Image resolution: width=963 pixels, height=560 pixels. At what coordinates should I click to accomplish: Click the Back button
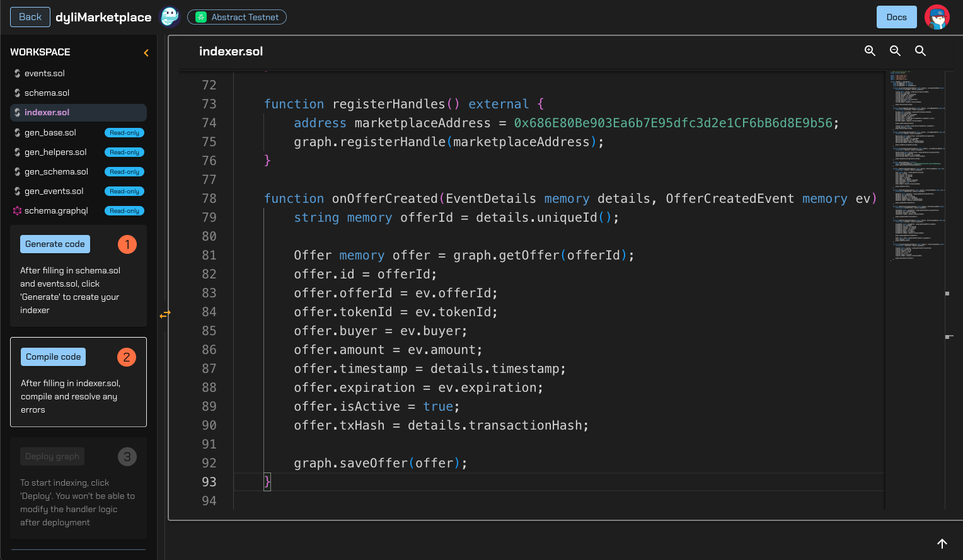pos(30,17)
